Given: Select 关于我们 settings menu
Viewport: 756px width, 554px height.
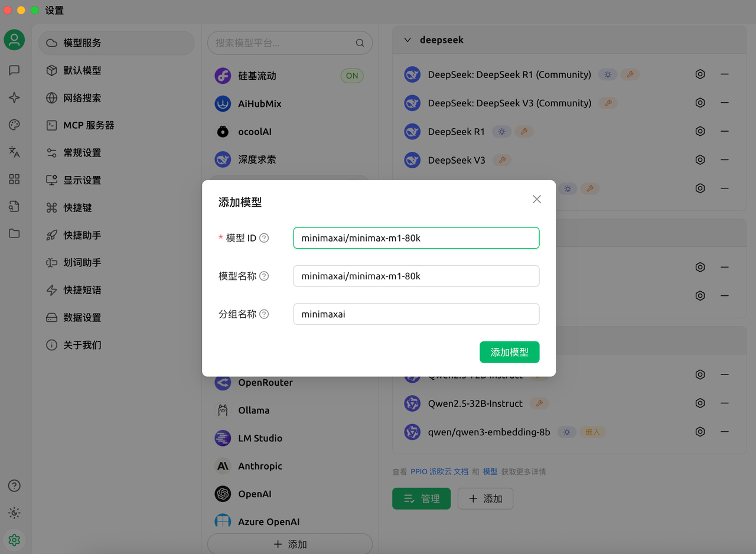Looking at the screenshot, I should tap(116, 345).
